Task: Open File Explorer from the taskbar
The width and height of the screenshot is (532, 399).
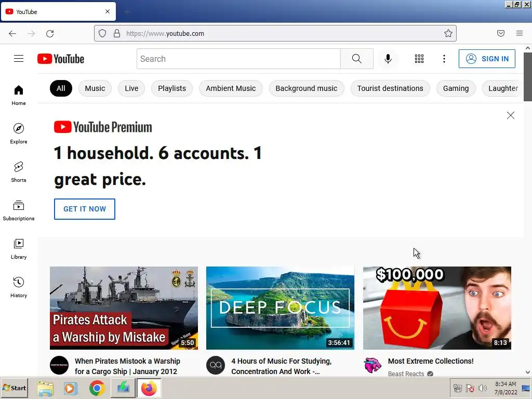Action: [x=45, y=388]
